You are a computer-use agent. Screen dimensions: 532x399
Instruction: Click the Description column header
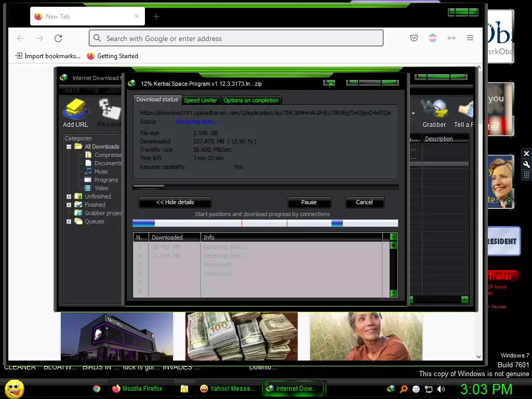coord(445,138)
